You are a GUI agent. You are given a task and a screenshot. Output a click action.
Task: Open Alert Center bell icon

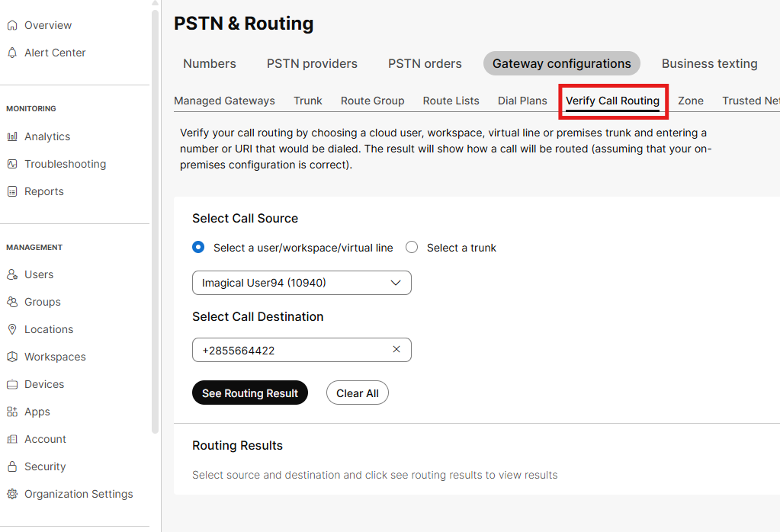(12, 53)
